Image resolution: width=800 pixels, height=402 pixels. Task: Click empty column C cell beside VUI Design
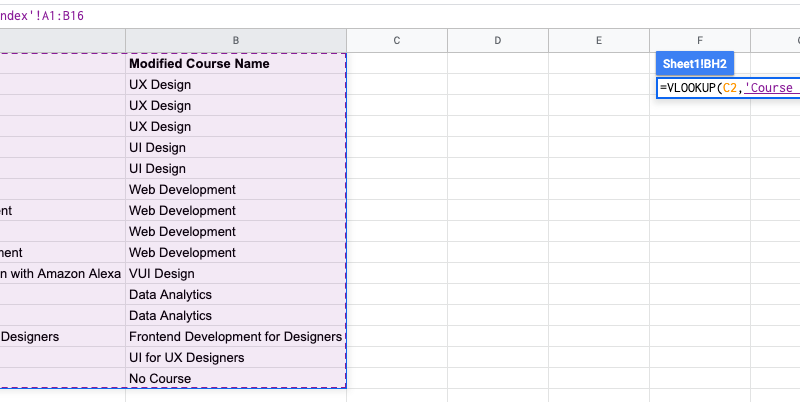[396, 274]
